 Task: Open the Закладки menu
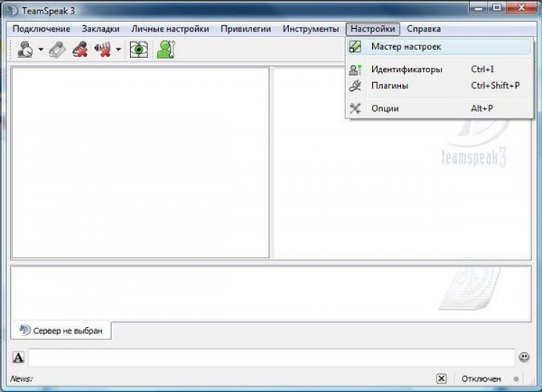pyautogui.click(x=100, y=29)
